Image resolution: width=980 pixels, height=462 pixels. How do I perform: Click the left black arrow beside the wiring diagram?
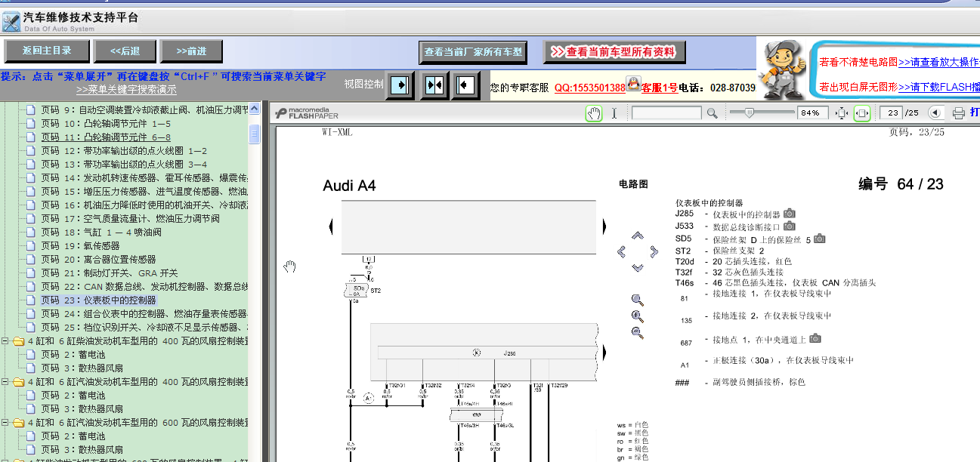(x=331, y=226)
